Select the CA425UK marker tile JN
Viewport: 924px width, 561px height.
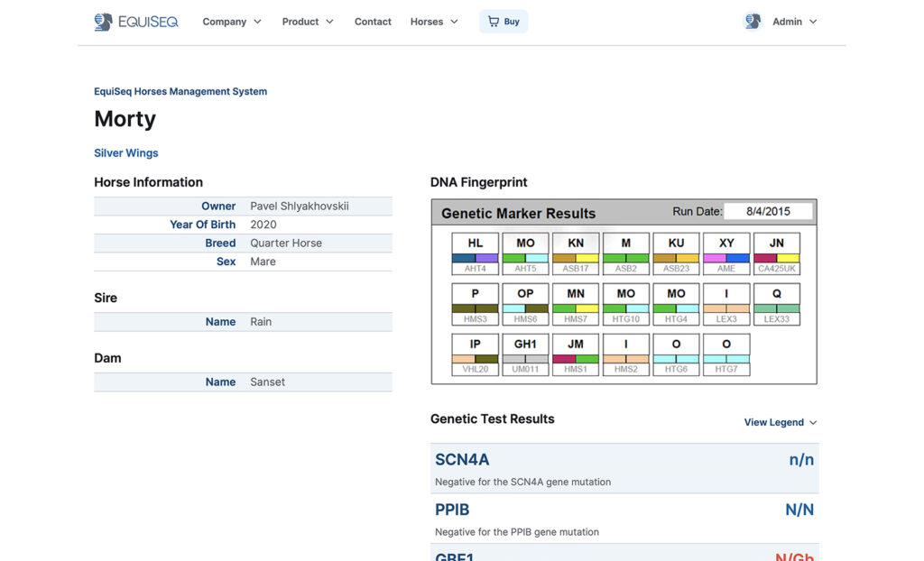click(777, 254)
